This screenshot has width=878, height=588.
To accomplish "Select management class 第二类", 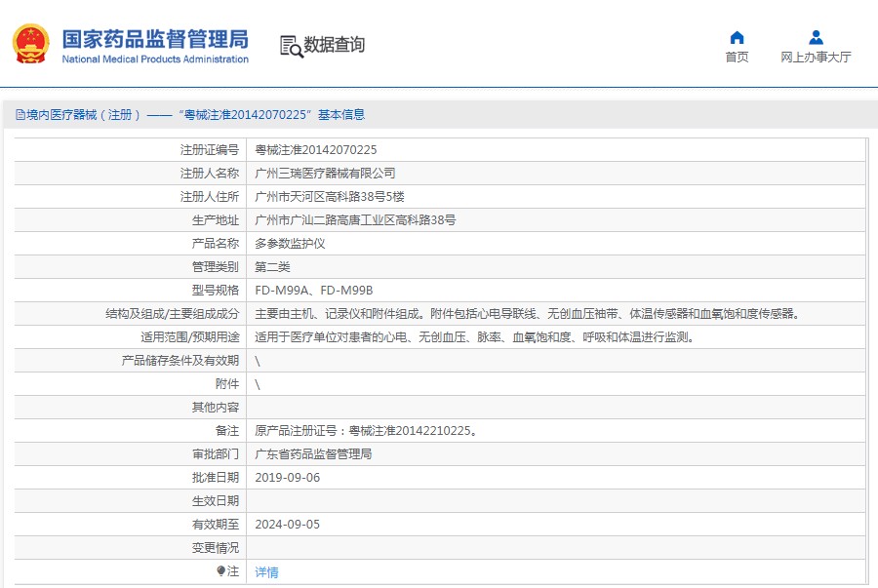I will point(272,267).
